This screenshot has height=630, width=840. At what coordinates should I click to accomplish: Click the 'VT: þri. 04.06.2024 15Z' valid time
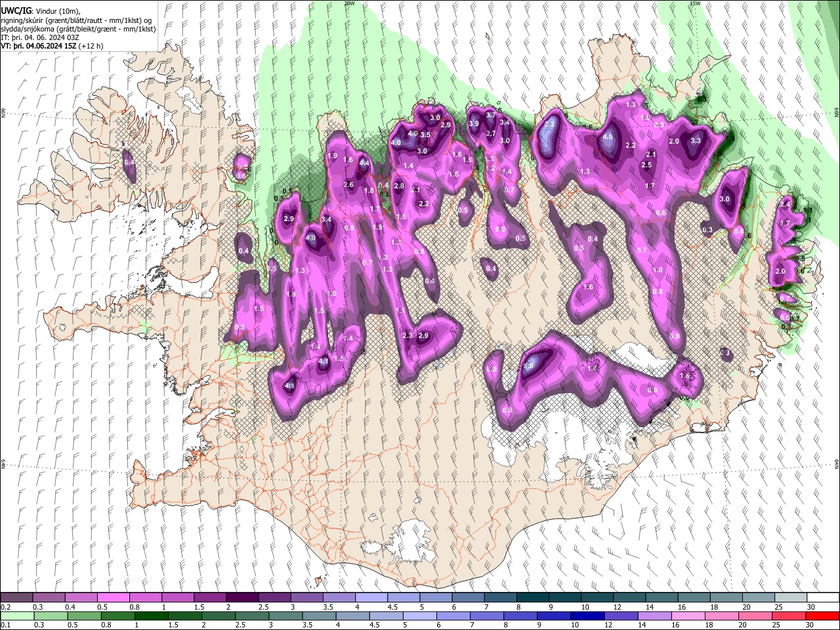[39, 47]
